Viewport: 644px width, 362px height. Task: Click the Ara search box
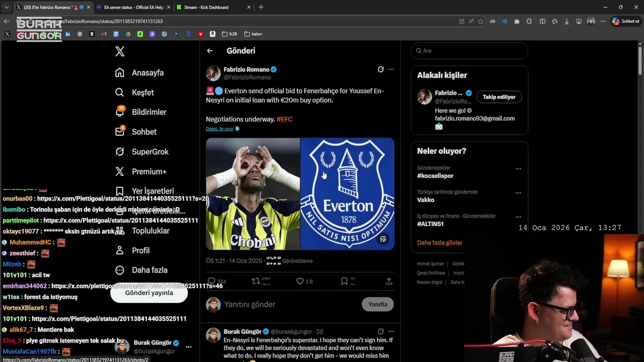(x=469, y=51)
